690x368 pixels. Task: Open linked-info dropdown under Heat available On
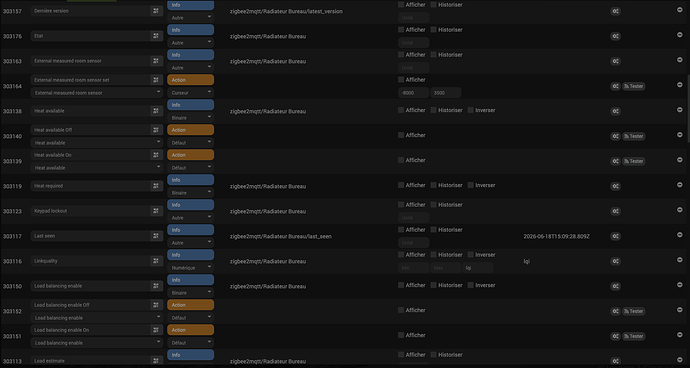(97, 168)
